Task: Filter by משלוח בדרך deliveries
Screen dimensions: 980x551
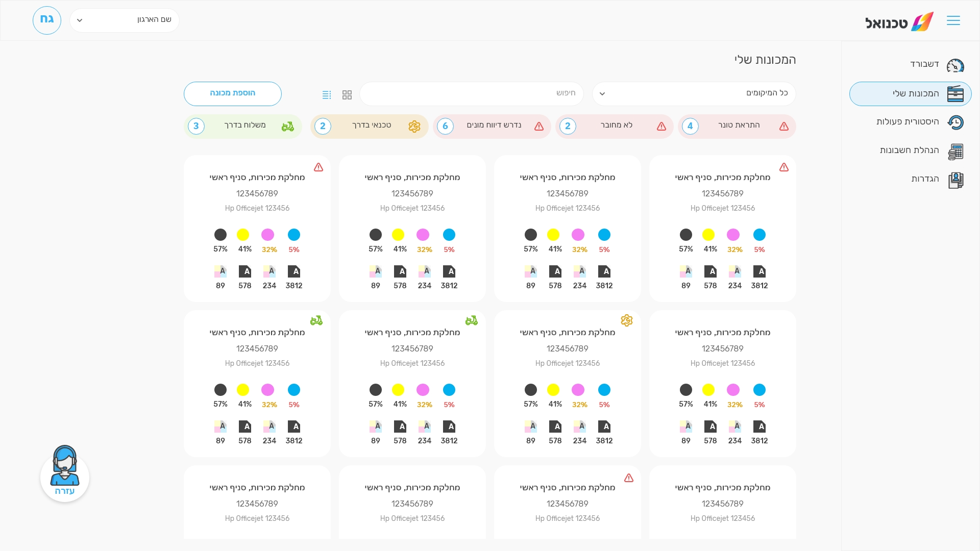Action: tap(243, 127)
